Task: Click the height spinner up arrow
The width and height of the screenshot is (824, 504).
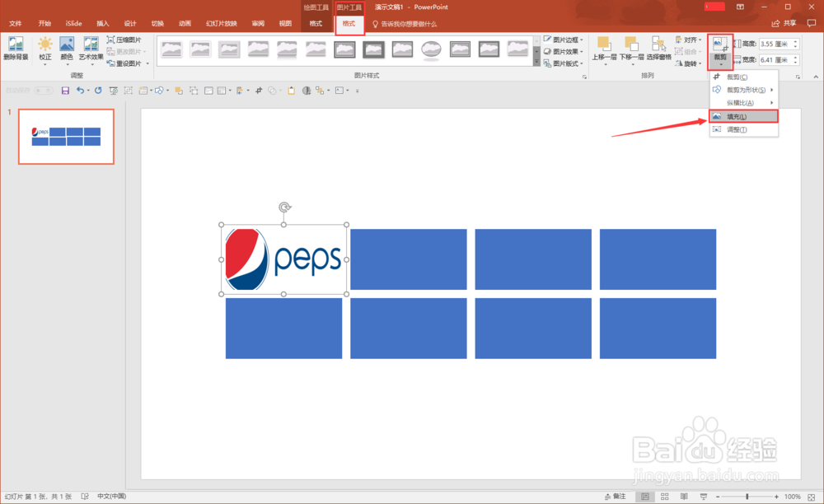Action: point(796,41)
